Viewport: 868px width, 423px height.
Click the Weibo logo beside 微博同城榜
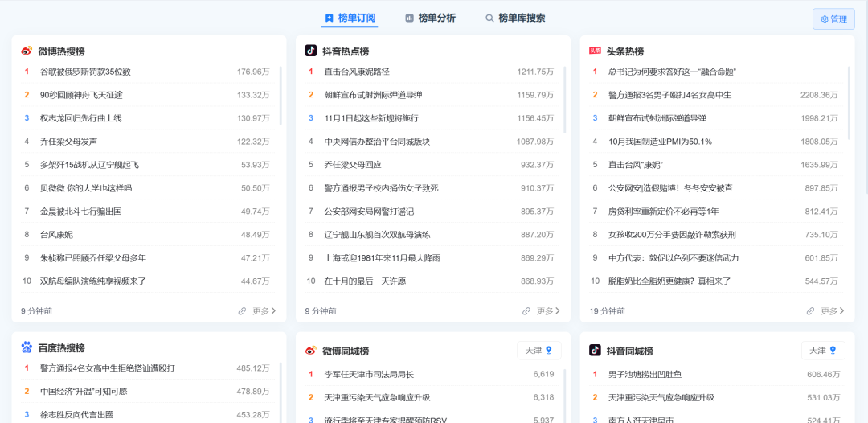point(310,351)
